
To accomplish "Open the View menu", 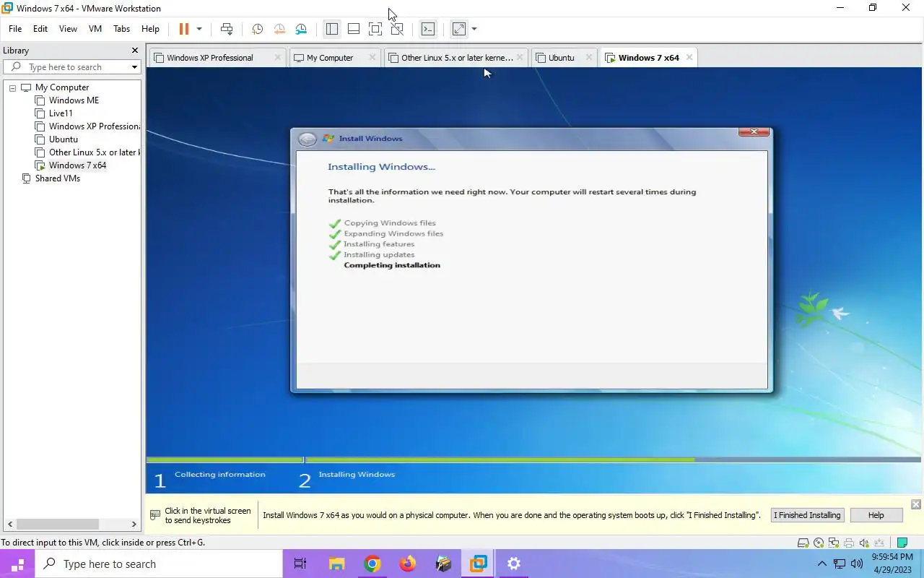I will coord(68,29).
